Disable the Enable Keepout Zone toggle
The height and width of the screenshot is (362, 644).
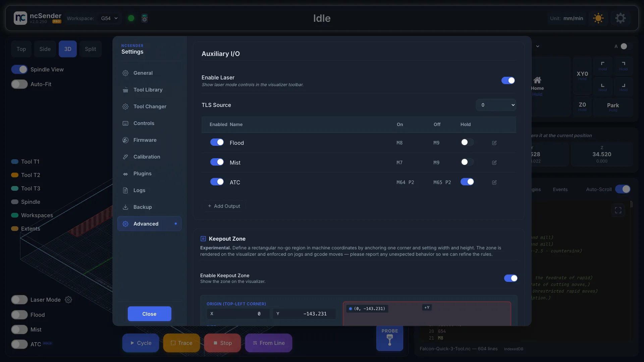coord(511,278)
